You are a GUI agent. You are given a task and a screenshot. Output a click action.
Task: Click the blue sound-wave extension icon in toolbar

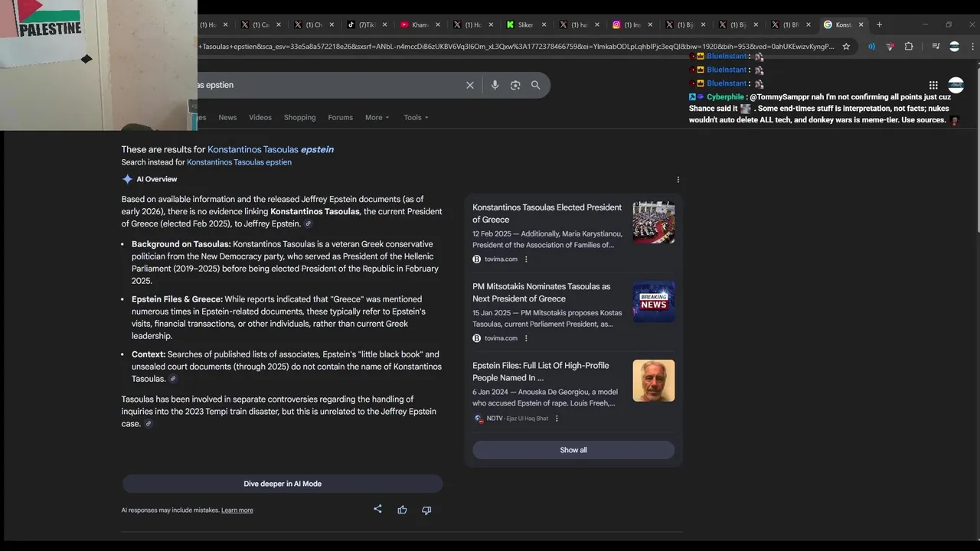(871, 47)
